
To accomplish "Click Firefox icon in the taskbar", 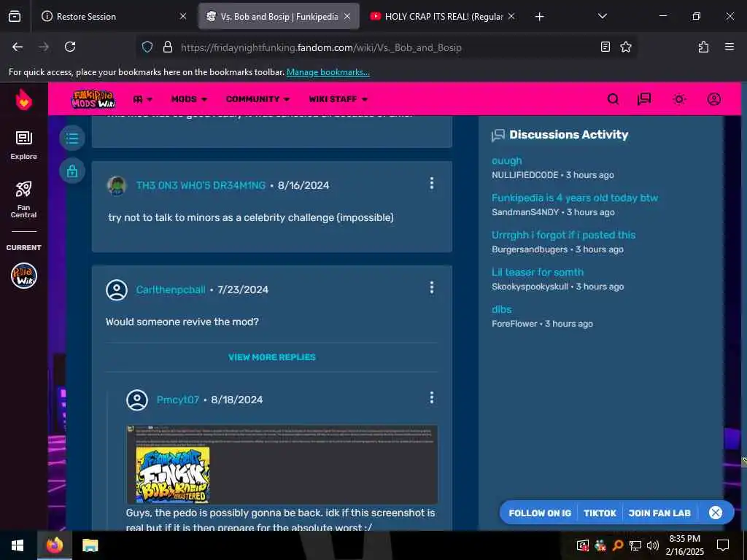I will (54, 545).
